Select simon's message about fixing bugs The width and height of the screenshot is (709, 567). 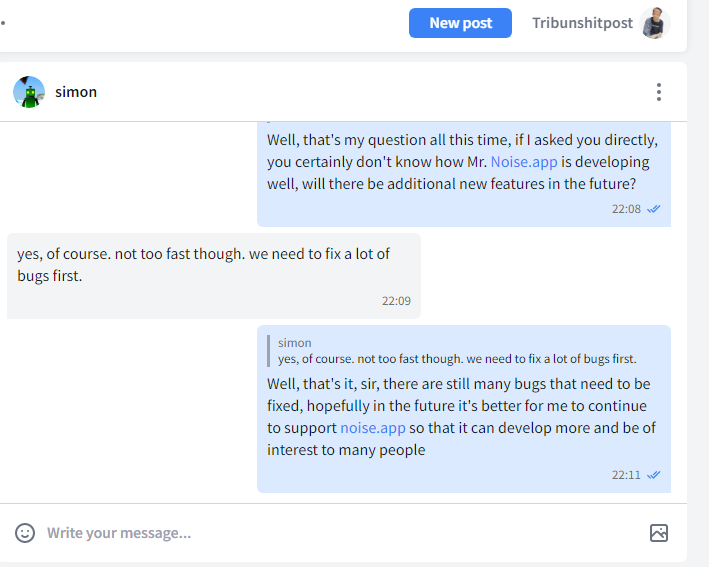click(214, 276)
